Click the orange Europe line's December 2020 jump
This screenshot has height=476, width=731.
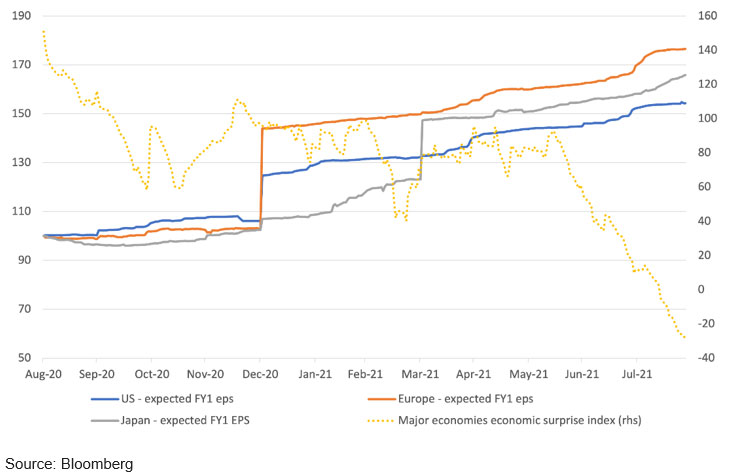[x=261, y=180]
